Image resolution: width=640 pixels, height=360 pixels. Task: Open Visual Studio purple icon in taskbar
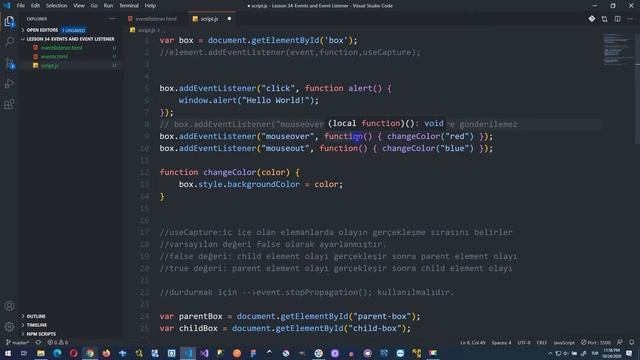204,353
